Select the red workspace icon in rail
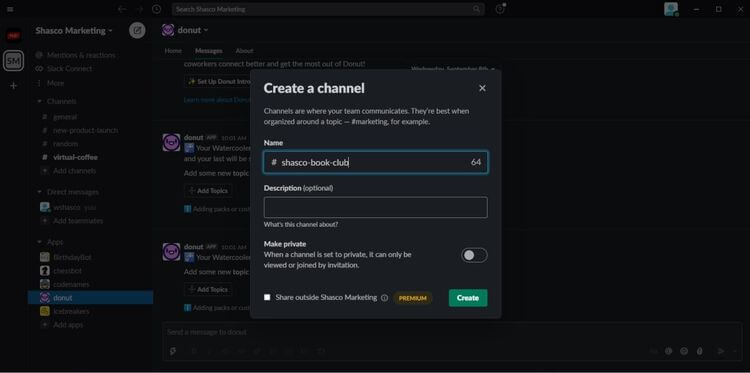The width and height of the screenshot is (750, 373). (x=13, y=35)
